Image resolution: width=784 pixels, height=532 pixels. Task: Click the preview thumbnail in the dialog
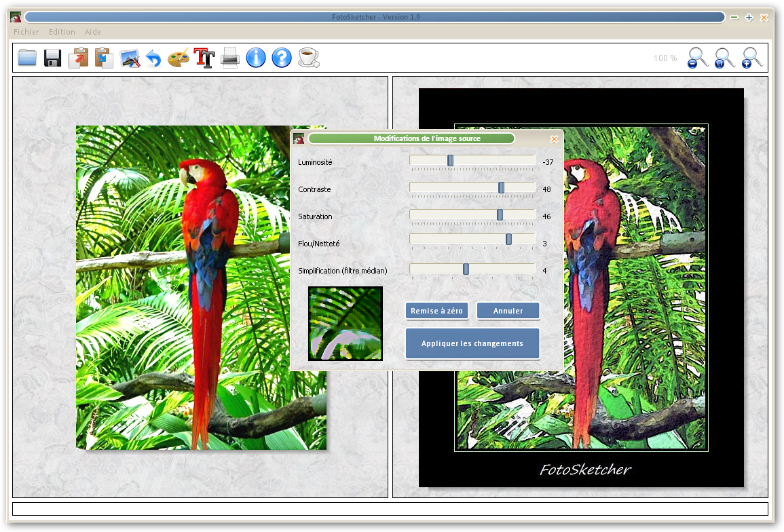346,323
